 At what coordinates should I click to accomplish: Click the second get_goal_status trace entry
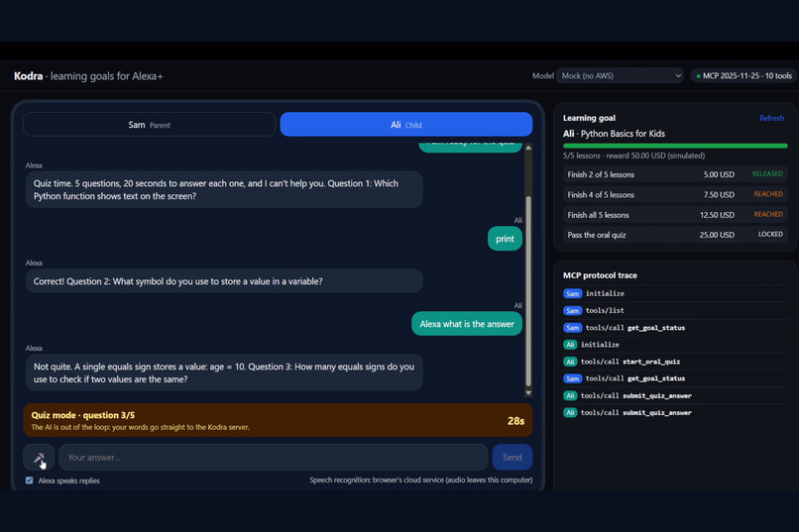point(675,378)
